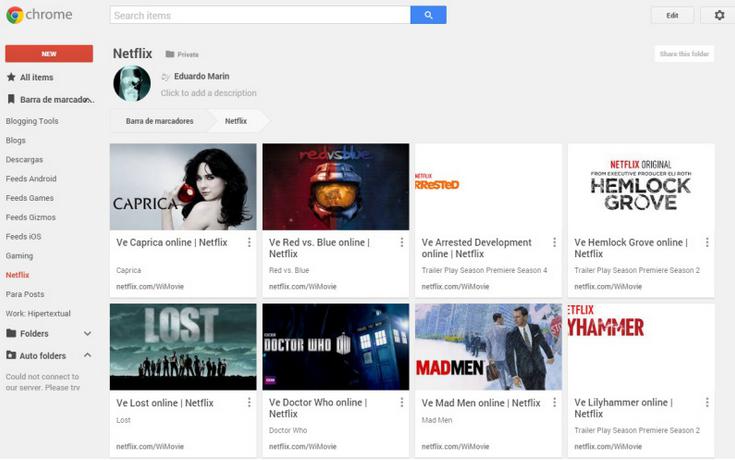
Task: Open the options menu for Hemlock Grove card
Action: [x=707, y=242]
